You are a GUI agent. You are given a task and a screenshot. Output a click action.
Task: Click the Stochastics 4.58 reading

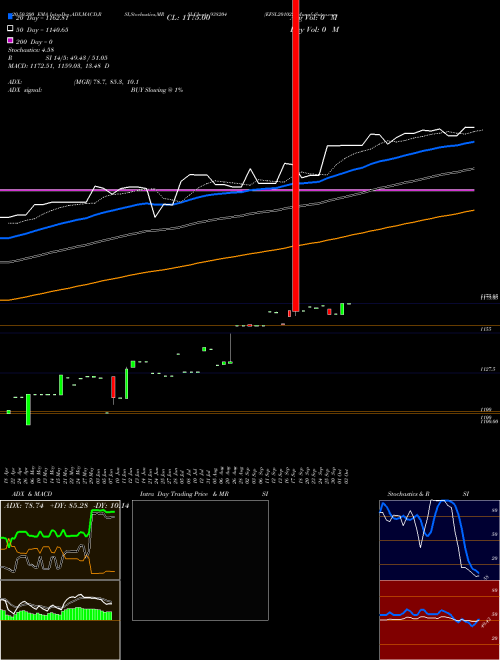31,50
